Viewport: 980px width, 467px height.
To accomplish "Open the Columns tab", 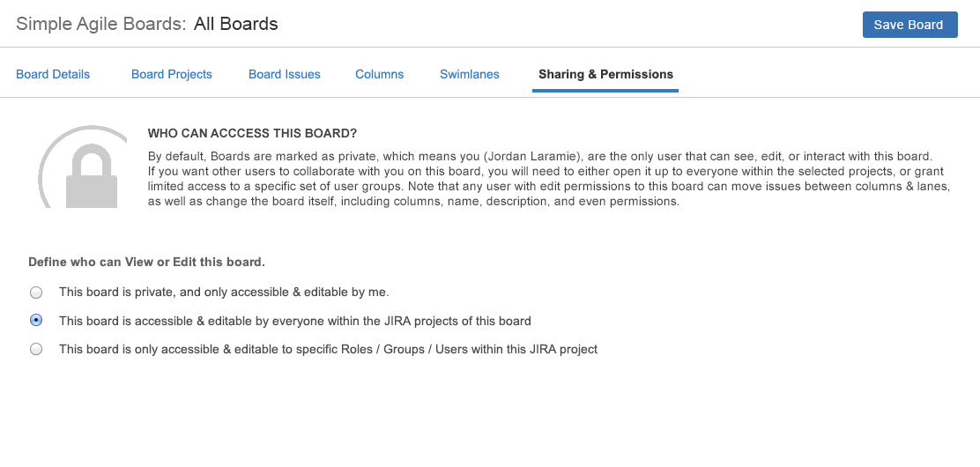I will coord(379,74).
